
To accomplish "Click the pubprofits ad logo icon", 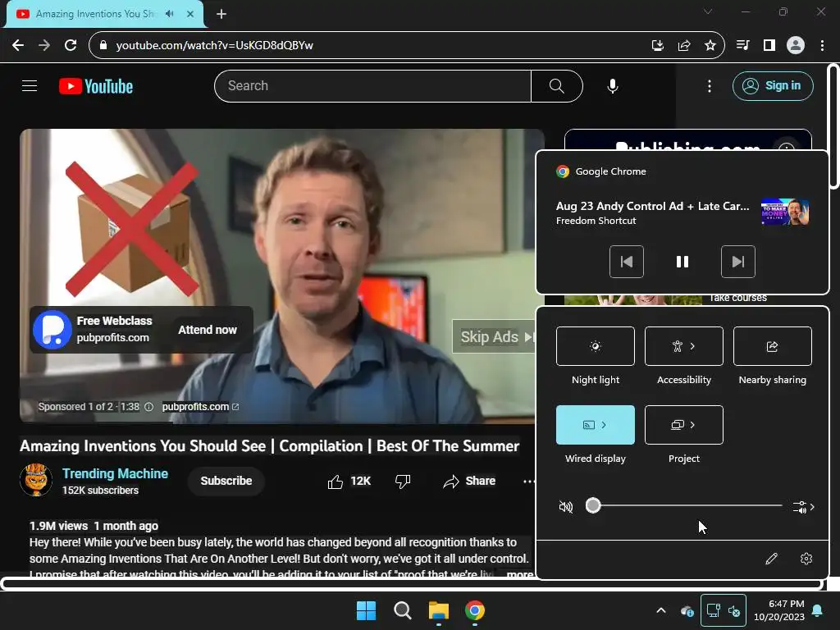I will [x=52, y=330].
